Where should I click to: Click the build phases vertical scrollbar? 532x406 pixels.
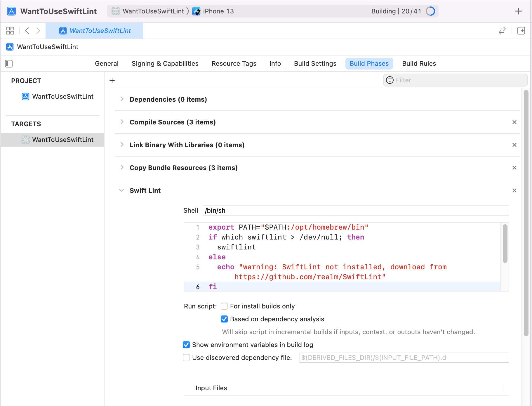pos(526,213)
